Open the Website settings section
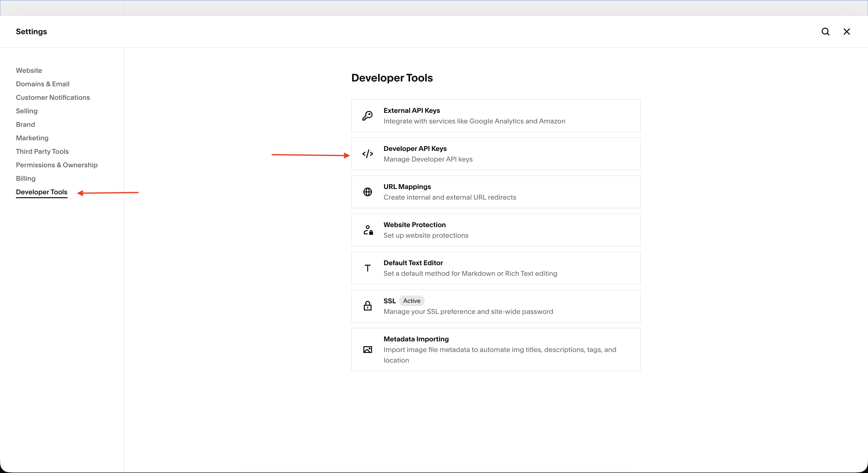Viewport: 868px width, 473px height. pyautogui.click(x=29, y=70)
